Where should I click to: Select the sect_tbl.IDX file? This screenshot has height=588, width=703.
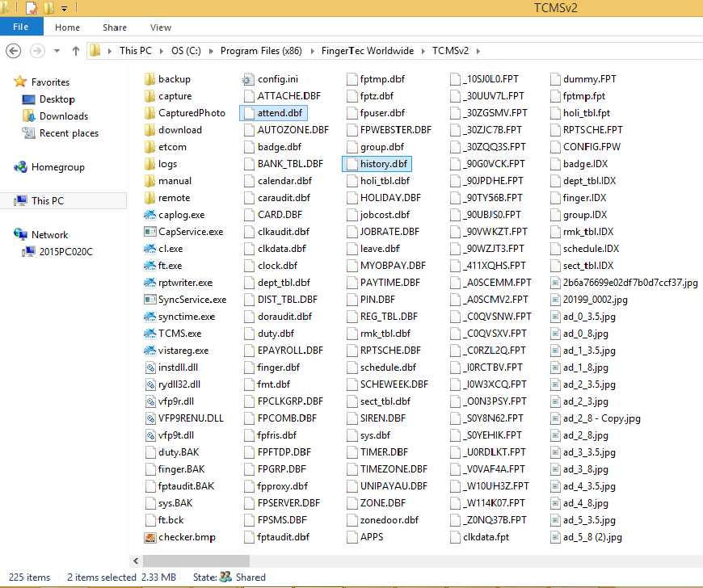point(582,266)
